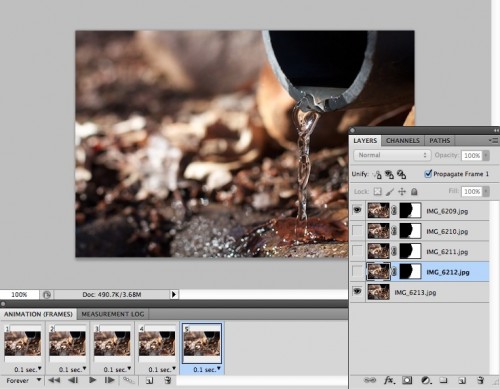Click the Lock transparent pixels icon
The image size is (500, 389).
click(x=377, y=192)
